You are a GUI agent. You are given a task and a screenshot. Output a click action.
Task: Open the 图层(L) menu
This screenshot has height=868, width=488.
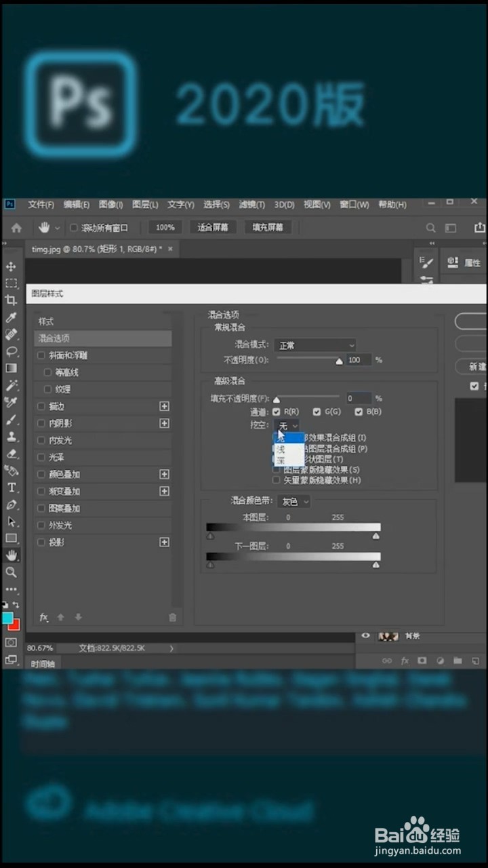[x=145, y=205]
